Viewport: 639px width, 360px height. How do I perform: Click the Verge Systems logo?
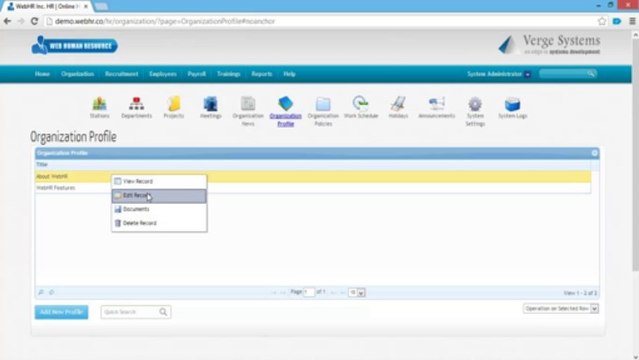coord(549,44)
